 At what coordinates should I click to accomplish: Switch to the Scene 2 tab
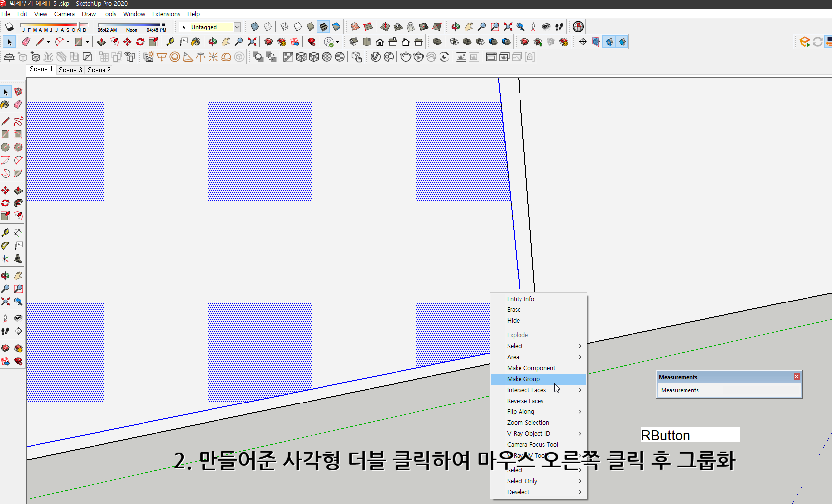pyautogui.click(x=99, y=70)
